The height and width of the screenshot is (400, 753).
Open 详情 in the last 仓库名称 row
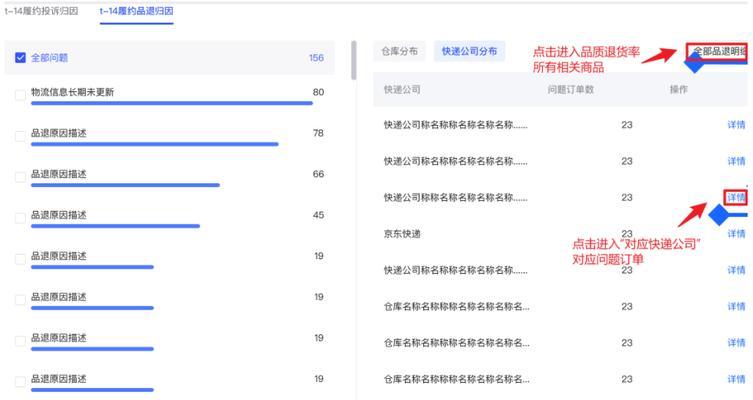click(736, 379)
